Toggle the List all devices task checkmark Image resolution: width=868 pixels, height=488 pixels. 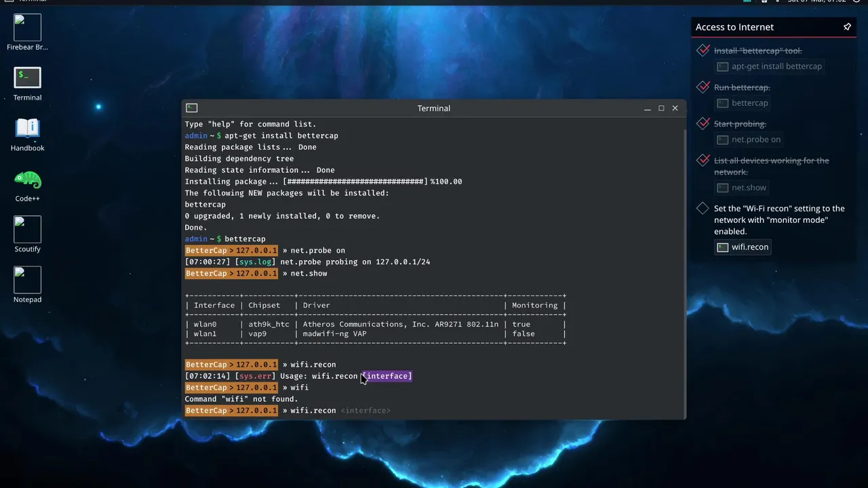[x=703, y=160]
